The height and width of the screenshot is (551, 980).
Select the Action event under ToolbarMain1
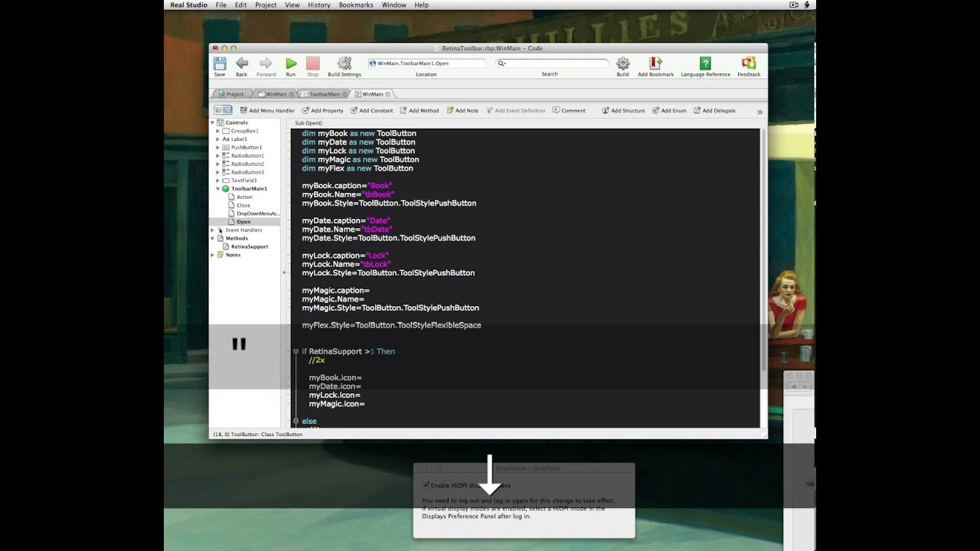point(244,197)
